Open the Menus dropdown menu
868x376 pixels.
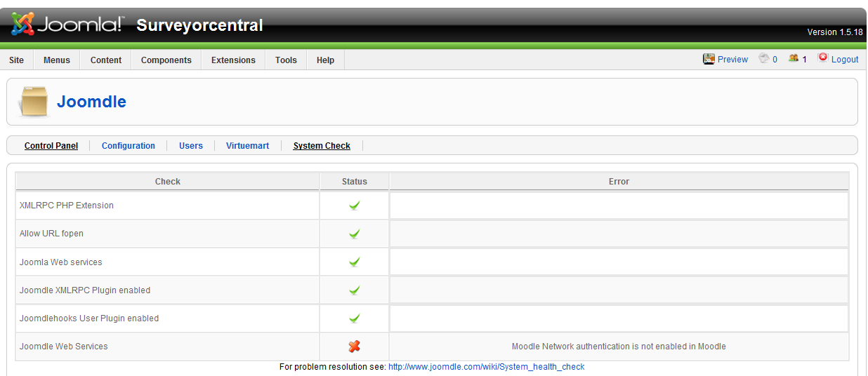point(57,60)
